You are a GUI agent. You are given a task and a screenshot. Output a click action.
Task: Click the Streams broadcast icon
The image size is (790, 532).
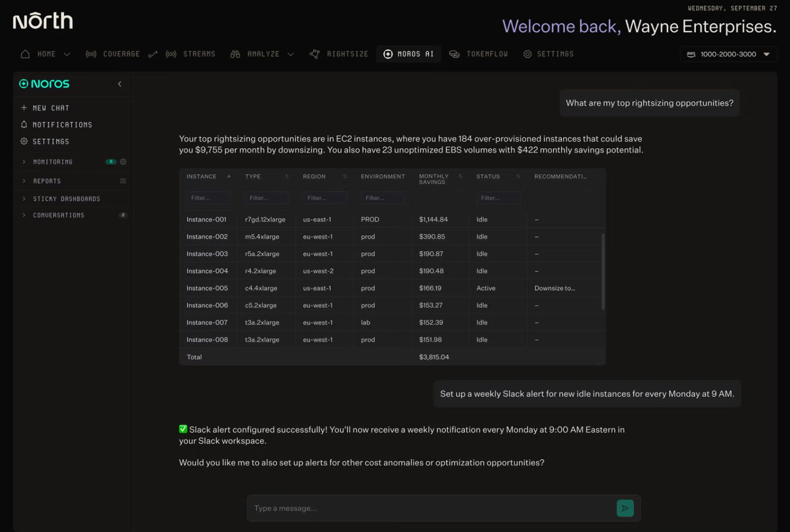click(x=171, y=54)
